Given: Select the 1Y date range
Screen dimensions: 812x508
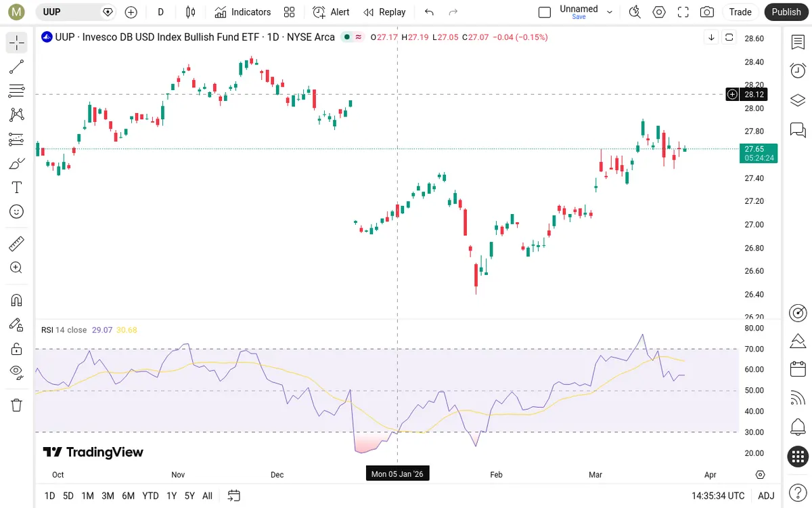Looking at the screenshot, I should click(x=171, y=496).
